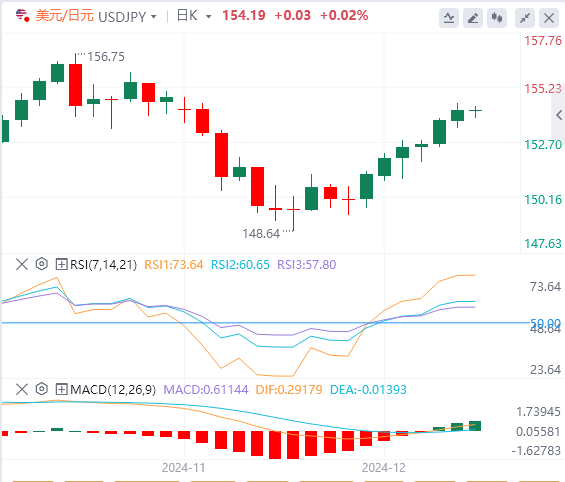Close the MACD indicator panel
The image size is (565, 482).
click(22, 389)
